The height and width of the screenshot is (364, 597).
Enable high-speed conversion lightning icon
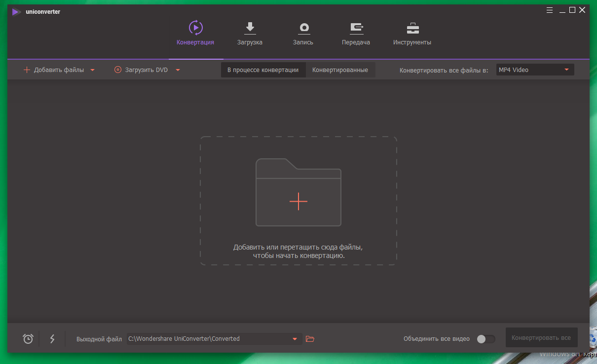click(x=52, y=339)
